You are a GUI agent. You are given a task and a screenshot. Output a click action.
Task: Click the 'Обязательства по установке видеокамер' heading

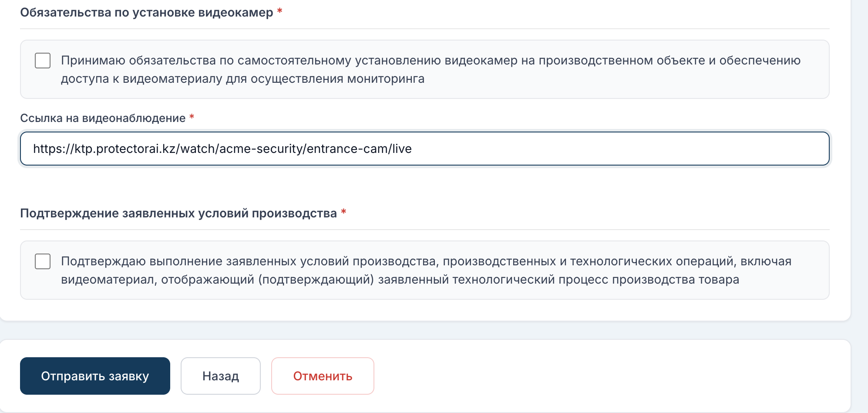tap(147, 13)
